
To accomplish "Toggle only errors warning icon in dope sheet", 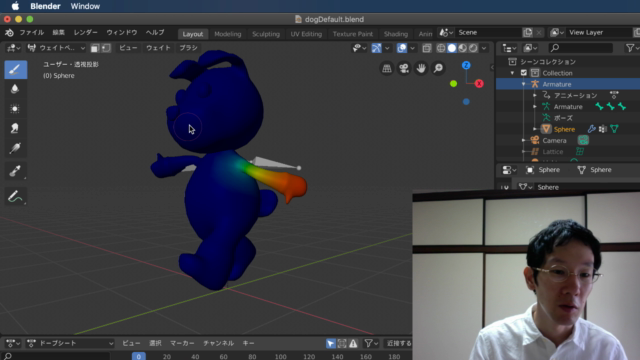I will tap(353, 344).
